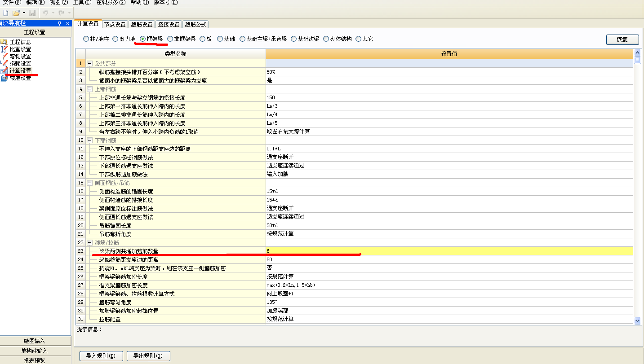Select the 基础次梁 radio button
The width and height of the screenshot is (644, 364).
[x=293, y=39]
